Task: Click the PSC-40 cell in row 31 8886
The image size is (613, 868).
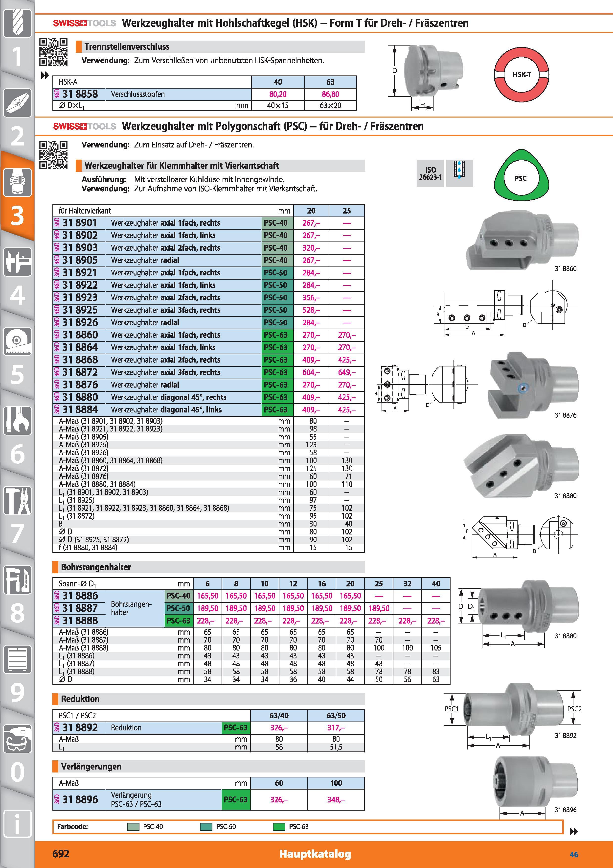Action: pyautogui.click(x=179, y=596)
